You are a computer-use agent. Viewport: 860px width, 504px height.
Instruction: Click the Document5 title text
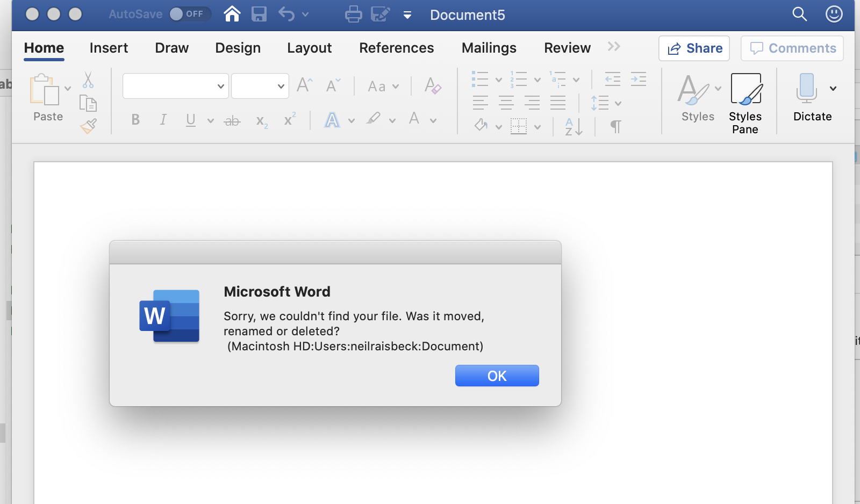468,15
